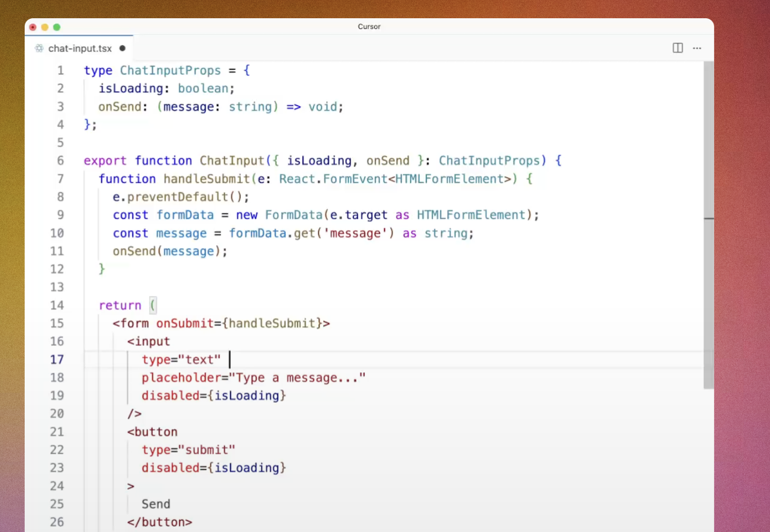Image resolution: width=770 pixels, height=532 pixels.
Task: Click the "export" keyword on line 6
Action: (105, 161)
